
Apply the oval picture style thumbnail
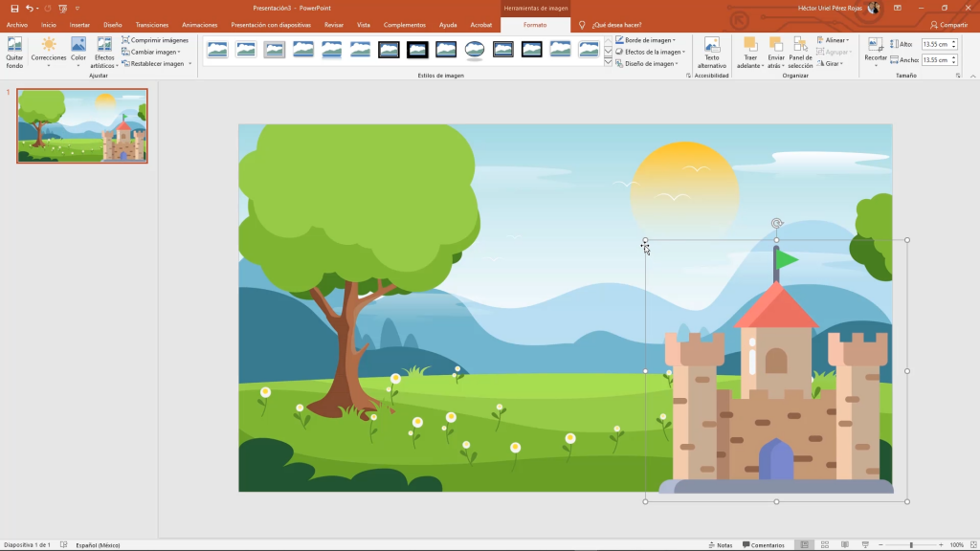475,50
